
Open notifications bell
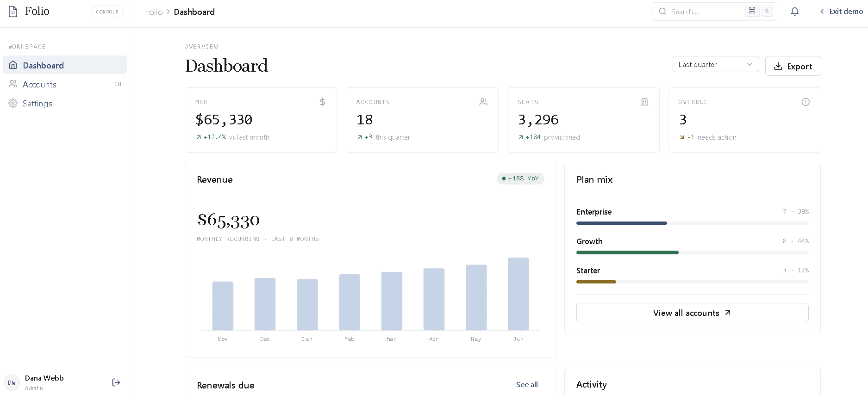(795, 12)
